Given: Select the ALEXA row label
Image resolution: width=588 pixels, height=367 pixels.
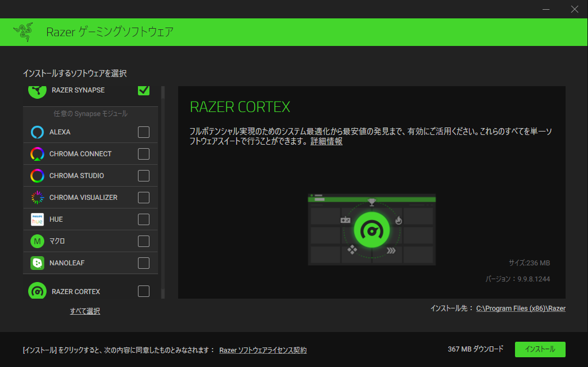Looking at the screenshot, I should pos(60,132).
